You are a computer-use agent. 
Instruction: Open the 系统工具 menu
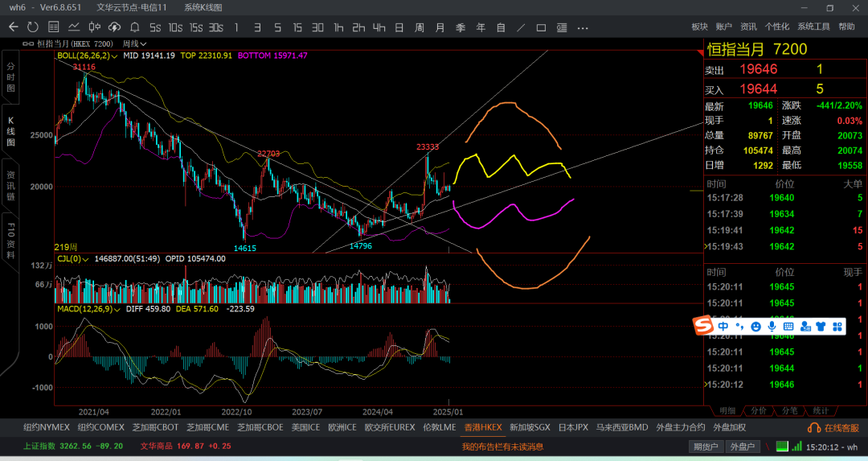click(x=813, y=27)
